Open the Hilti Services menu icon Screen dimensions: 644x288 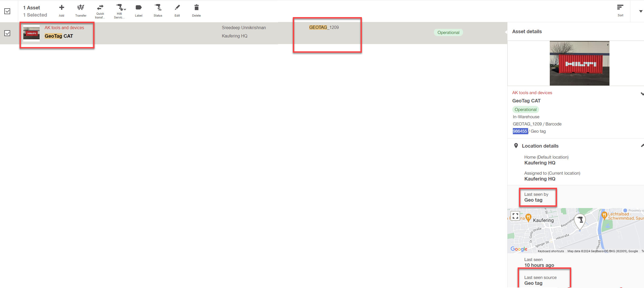coord(120,8)
